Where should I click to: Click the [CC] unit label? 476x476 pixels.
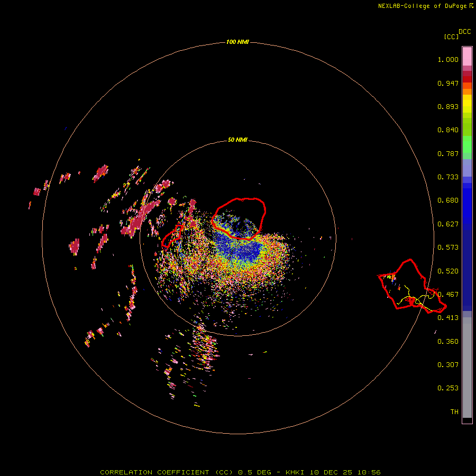click(451, 36)
